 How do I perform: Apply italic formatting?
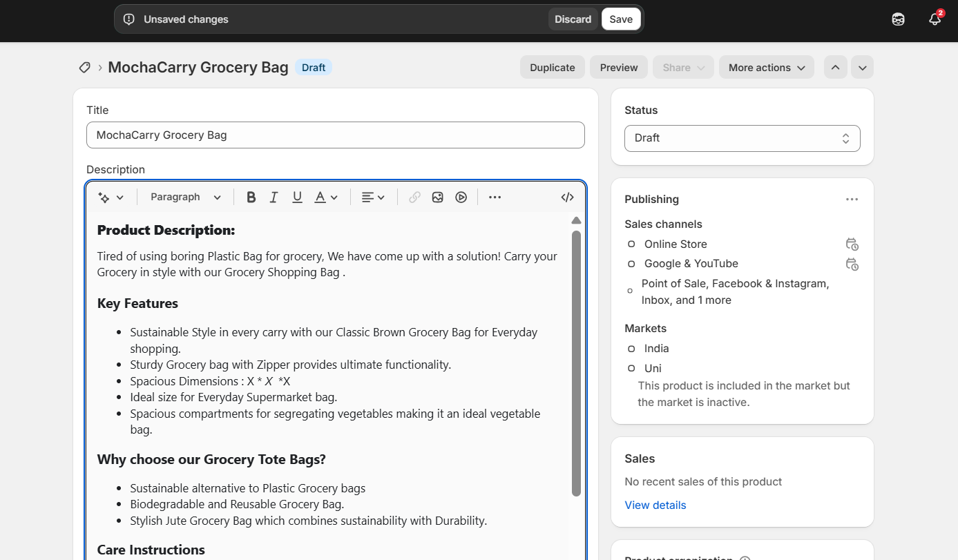coord(274,197)
